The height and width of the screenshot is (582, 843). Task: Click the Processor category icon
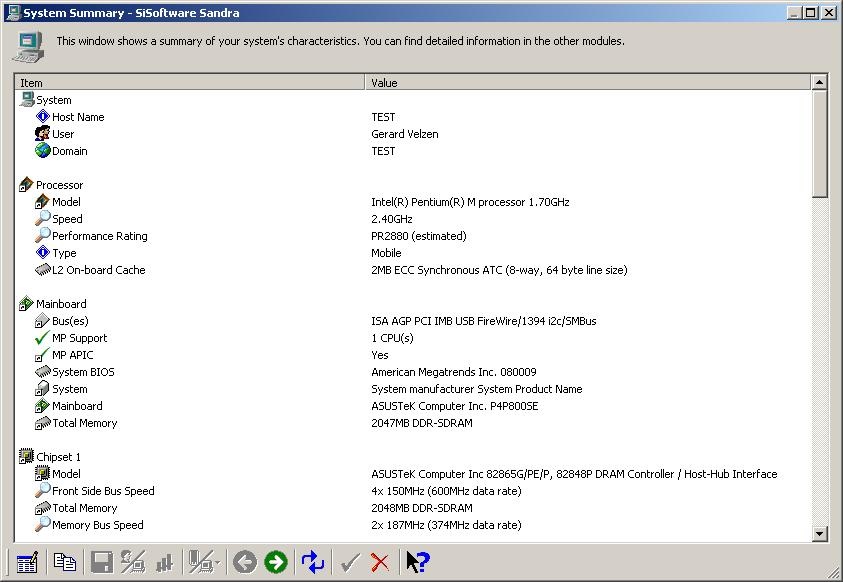26,184
